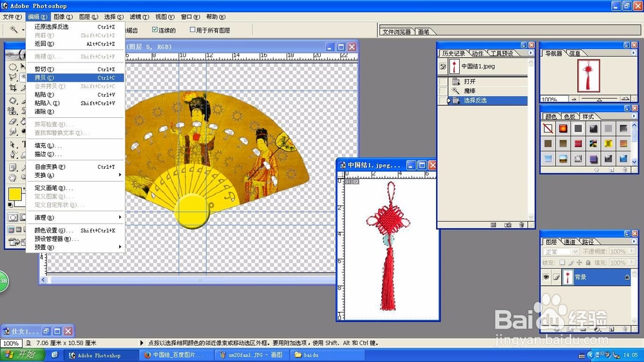This screenshot has width=644, height=362.
Task: Open navigator panel flyout menu arrow
Action: 633,53
